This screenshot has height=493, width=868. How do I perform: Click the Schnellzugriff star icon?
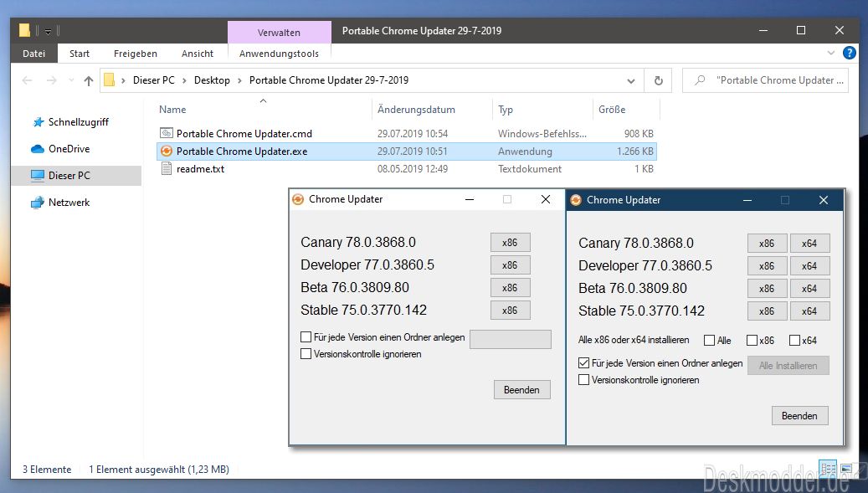(39, 122)
